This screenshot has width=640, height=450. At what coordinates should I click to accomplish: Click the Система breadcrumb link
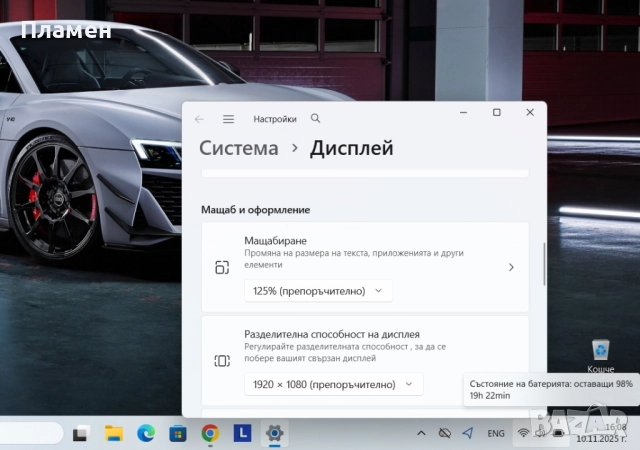click(239, 148)
